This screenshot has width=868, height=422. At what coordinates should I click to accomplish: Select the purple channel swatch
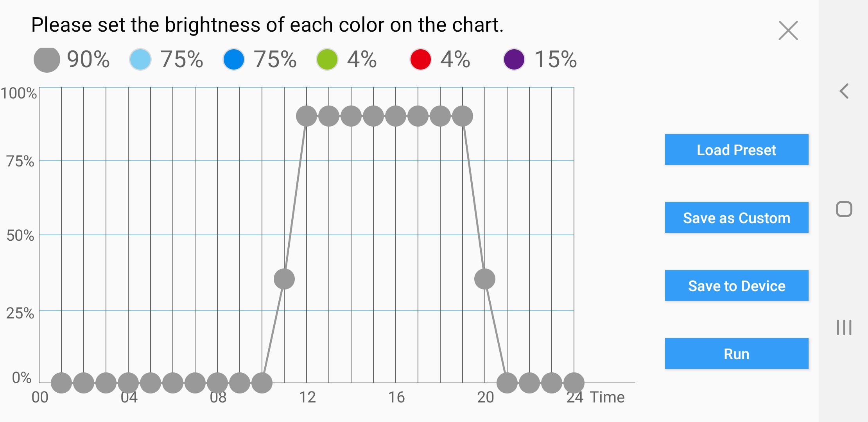point(514,60)
